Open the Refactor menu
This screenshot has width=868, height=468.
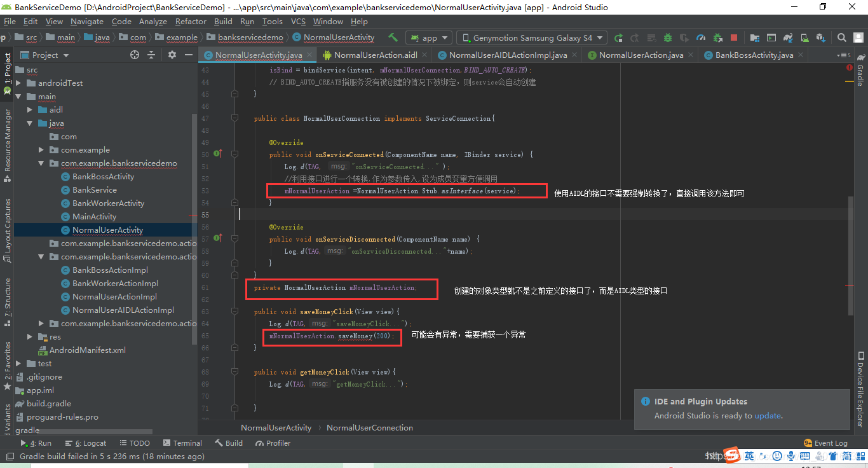pos(191,21)
